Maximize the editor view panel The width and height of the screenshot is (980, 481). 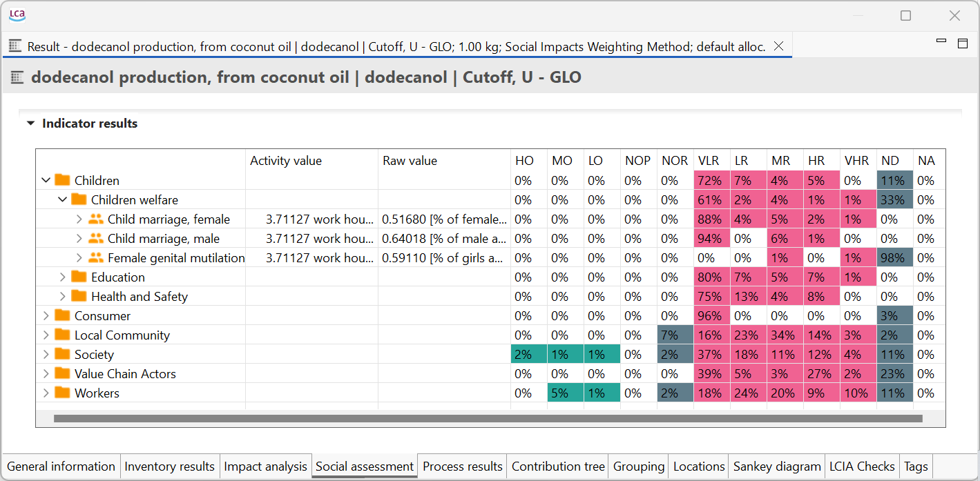[x=963, y=43]
